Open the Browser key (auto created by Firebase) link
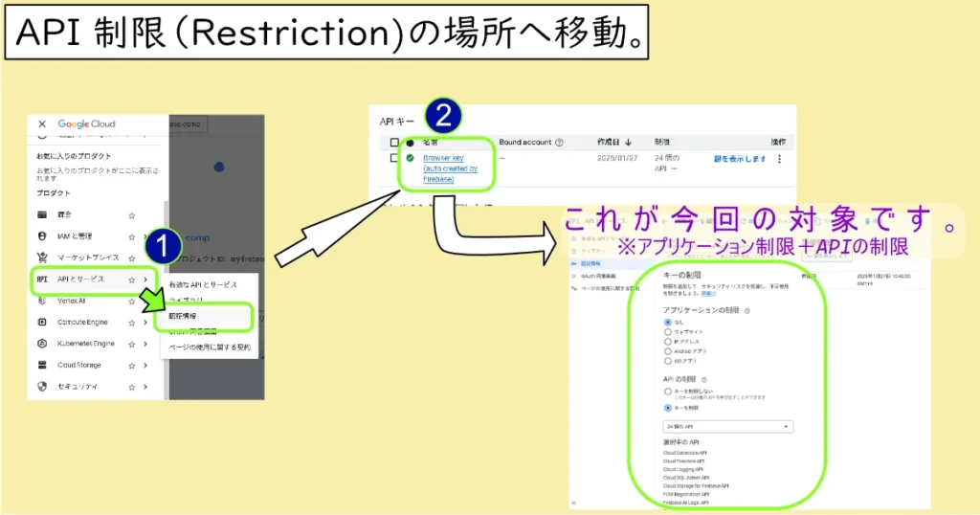 450,168
